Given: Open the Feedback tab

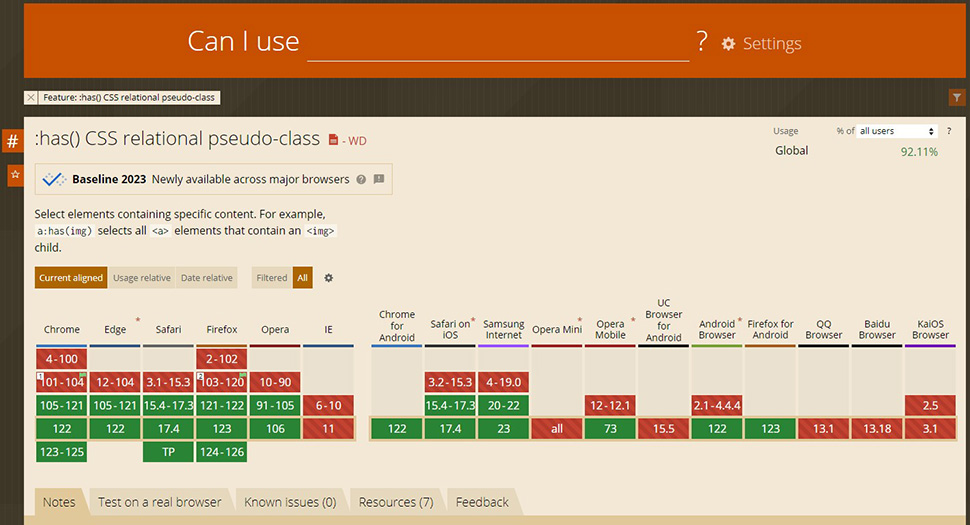Looking at the screenshot, I should 482,502.
